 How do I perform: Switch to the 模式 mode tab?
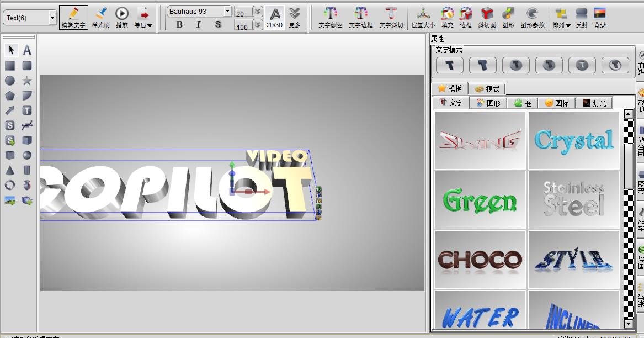(x=487, y=88)
